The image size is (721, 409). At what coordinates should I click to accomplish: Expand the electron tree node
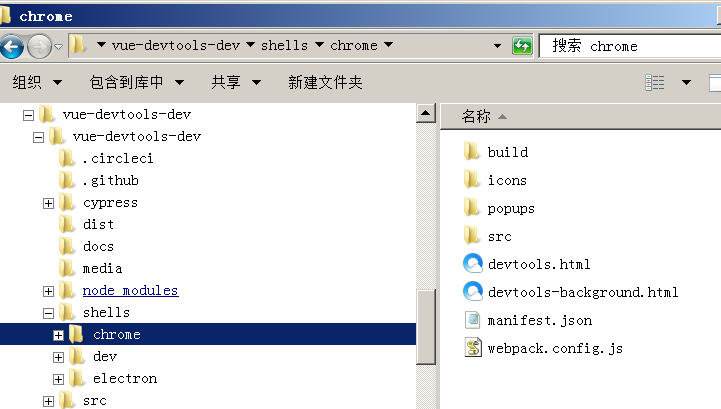tap(58, 379)
